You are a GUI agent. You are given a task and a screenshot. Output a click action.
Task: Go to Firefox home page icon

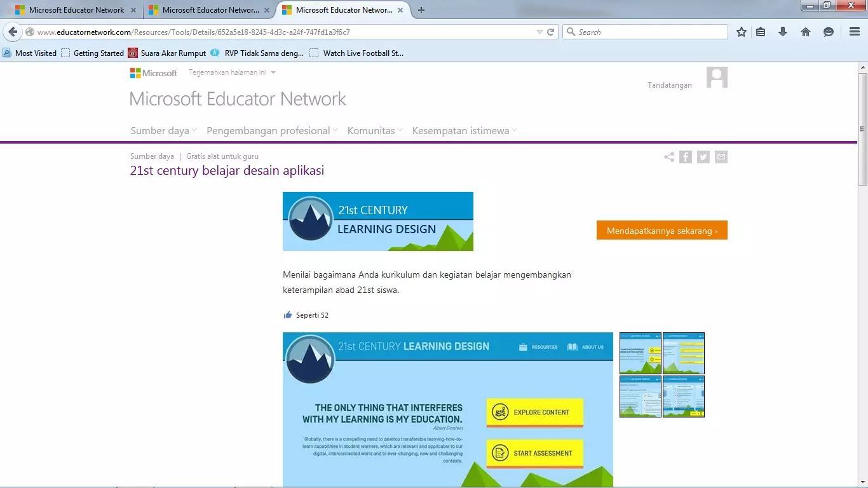pyautogui.click(x=806, y=32)
